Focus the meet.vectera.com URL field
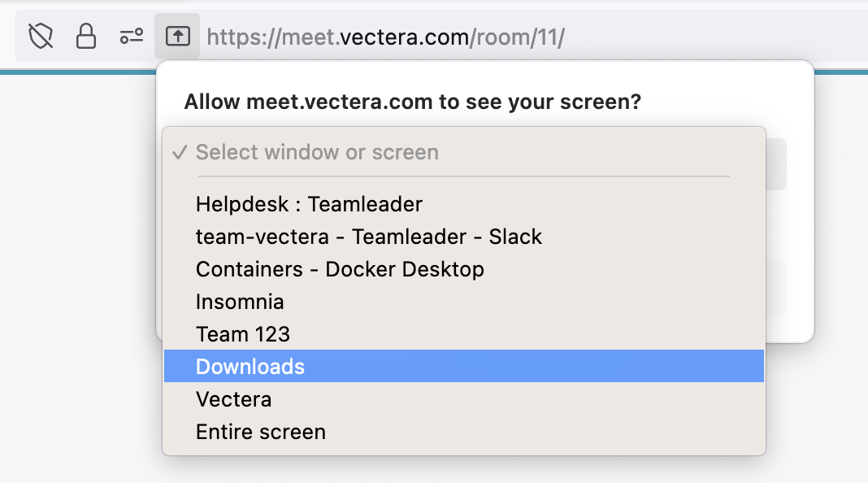Screen dimensions: 868x483 (x=385, y=37)
